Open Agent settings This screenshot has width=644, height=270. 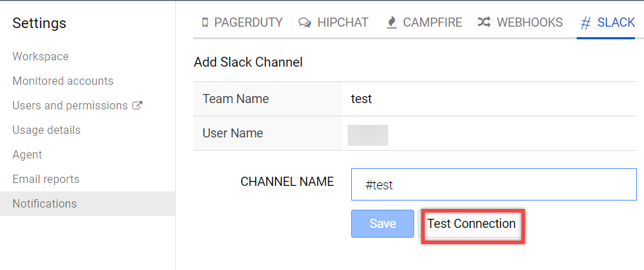click(27, 155)
